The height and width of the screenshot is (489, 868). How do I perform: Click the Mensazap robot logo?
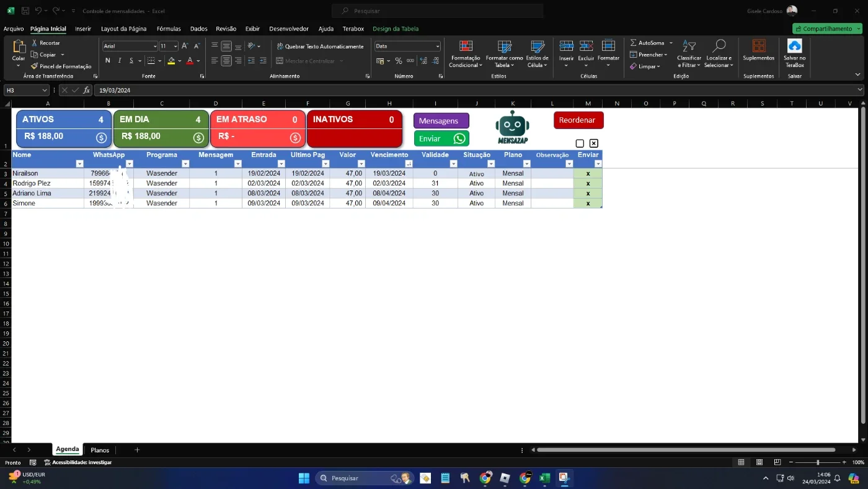pyautogui.click(x=512, y=127)
